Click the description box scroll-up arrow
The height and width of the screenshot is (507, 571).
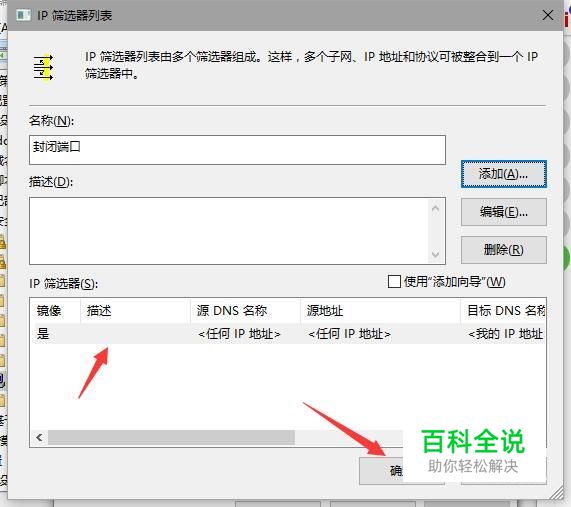pos(436,208)
